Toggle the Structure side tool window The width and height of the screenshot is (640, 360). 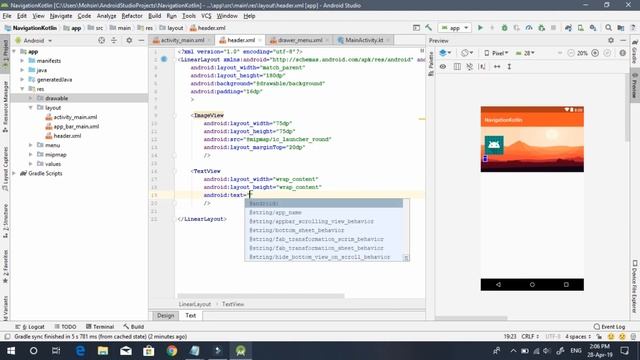click(5, 221)
